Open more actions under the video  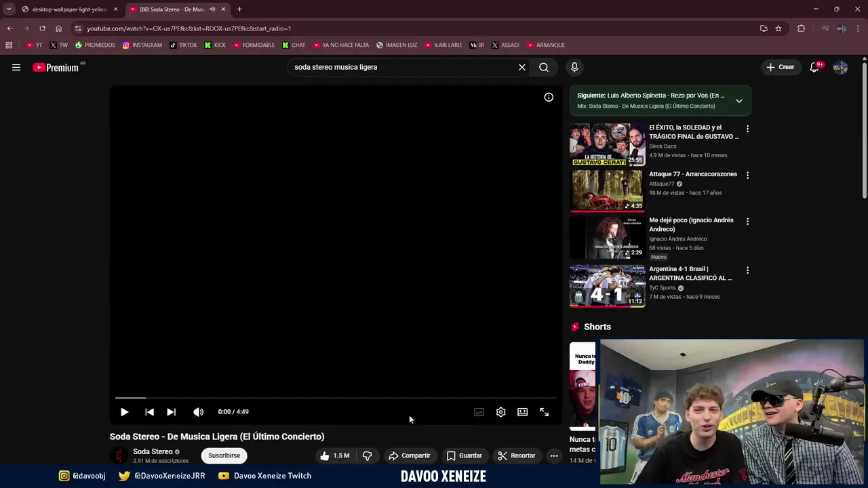tap(554, 455)
